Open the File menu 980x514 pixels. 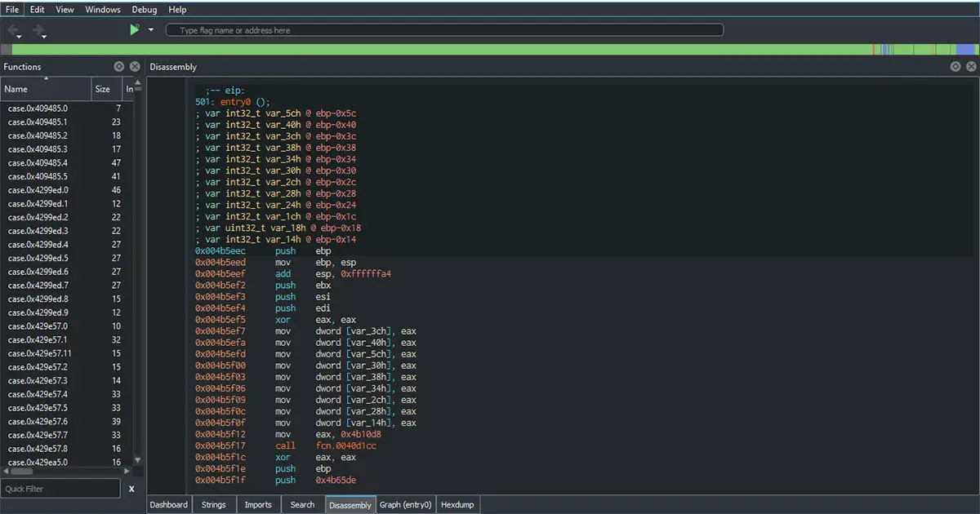click(x=12, y=10)
